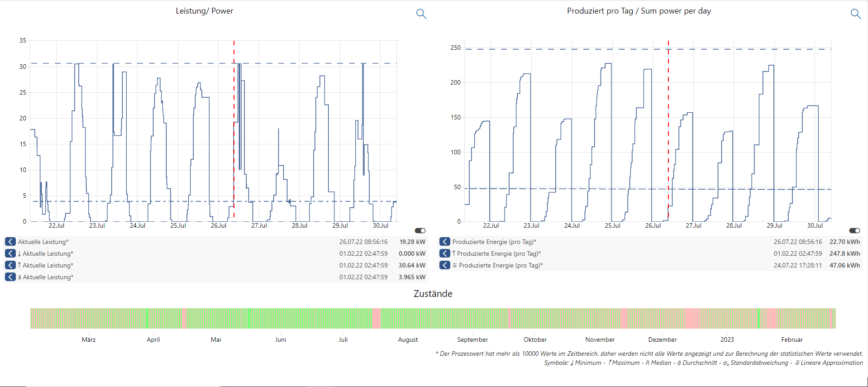Click chevron icon for linear approximation Produzierte Energie
Screen dimensions: 868x387
coord(444,265)
